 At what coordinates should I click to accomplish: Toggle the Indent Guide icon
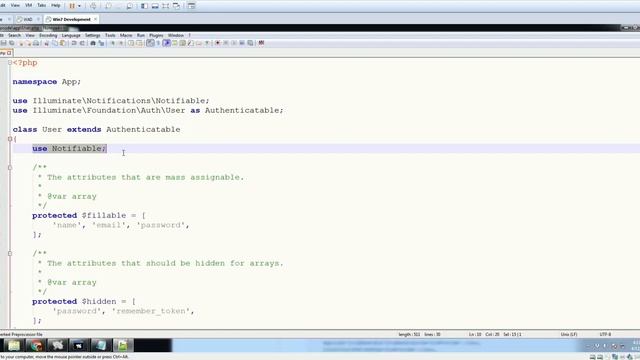(166, 43)
